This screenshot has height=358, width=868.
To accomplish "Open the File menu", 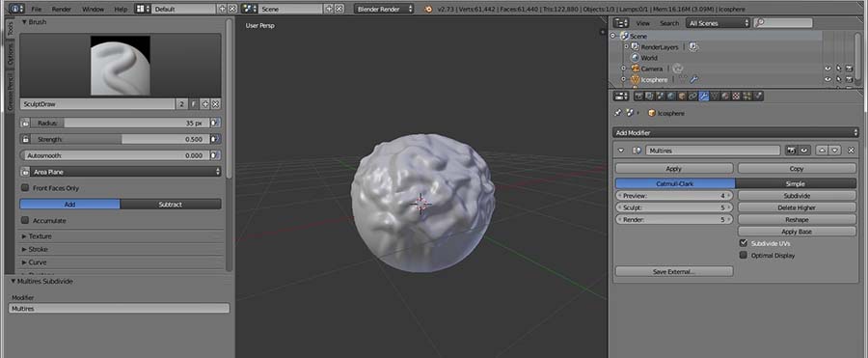I will point(37,9).
